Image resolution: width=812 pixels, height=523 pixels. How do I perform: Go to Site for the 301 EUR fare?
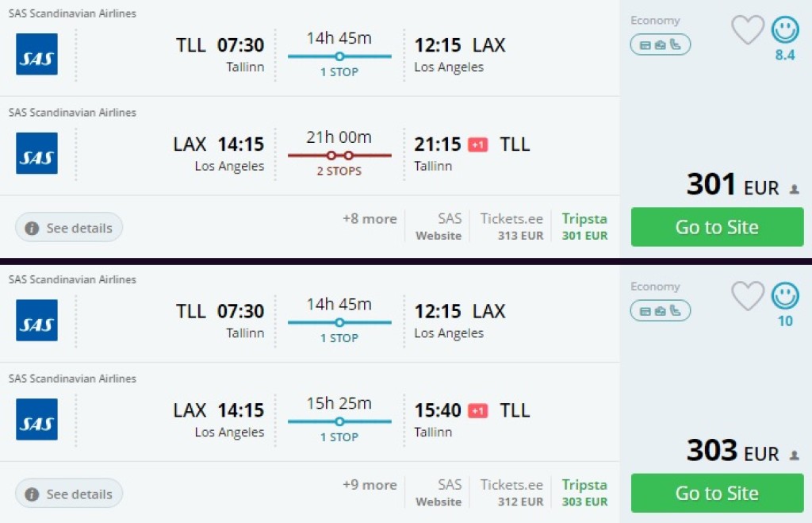[717, 227]
